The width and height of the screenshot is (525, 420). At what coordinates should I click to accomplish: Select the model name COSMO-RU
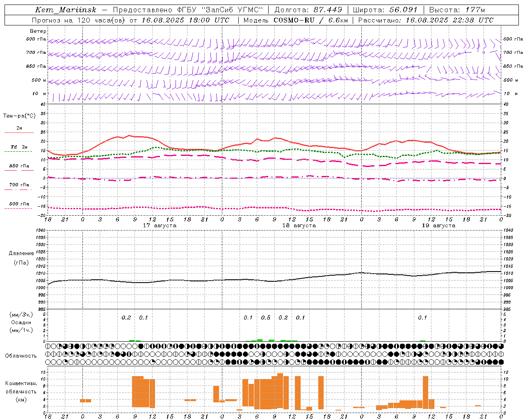tap(294, 20)
